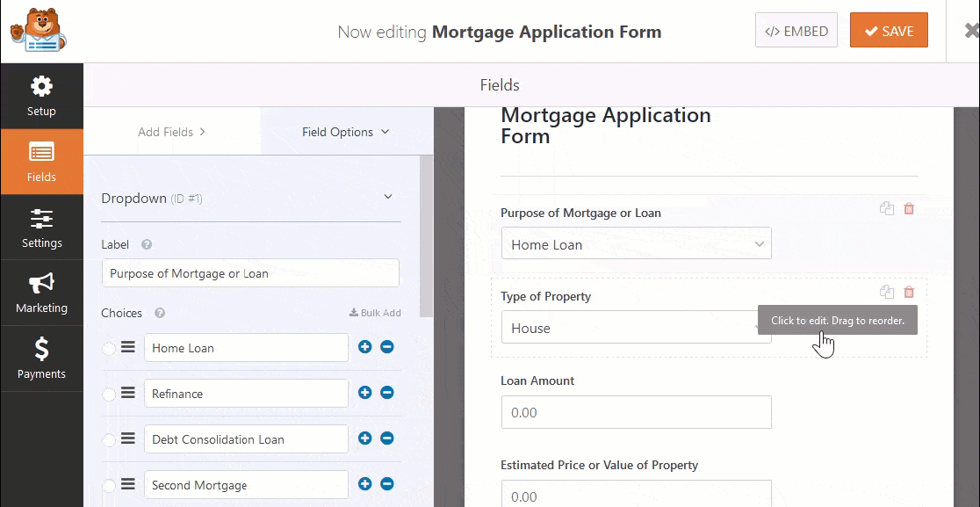Switch to the Field Options tab

[x=345, y=132]
